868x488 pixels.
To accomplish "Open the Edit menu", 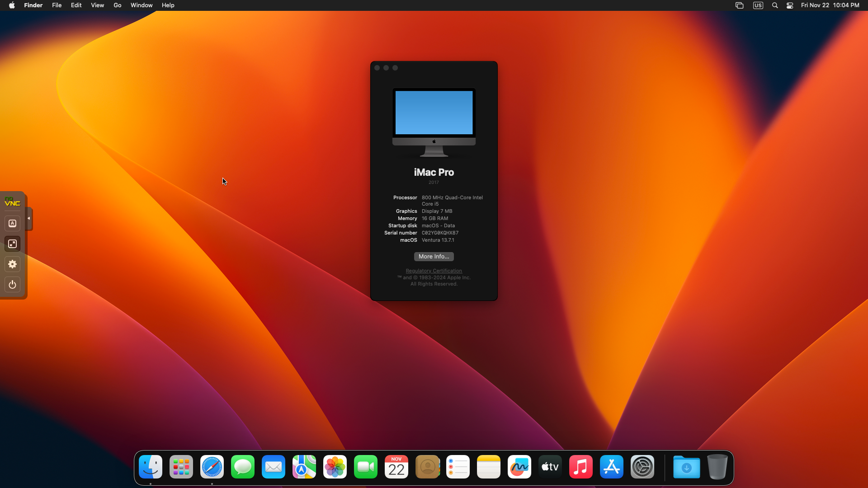I will click(76, 5).
